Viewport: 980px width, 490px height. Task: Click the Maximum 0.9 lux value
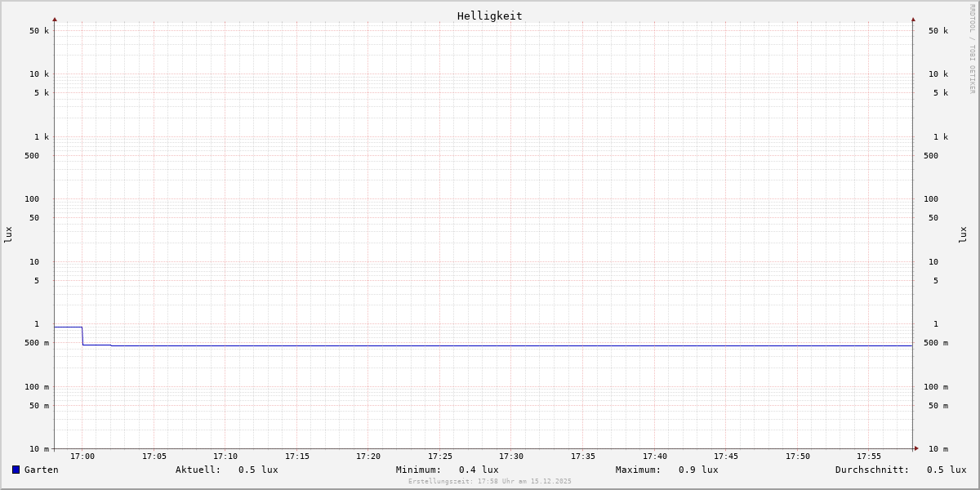pyautogui.click(x=698, y=470)
